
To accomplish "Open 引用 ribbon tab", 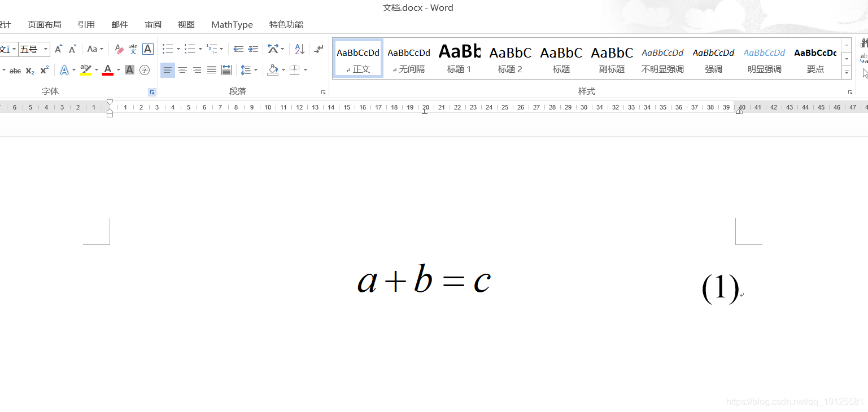I will click(x=86, y=24).
